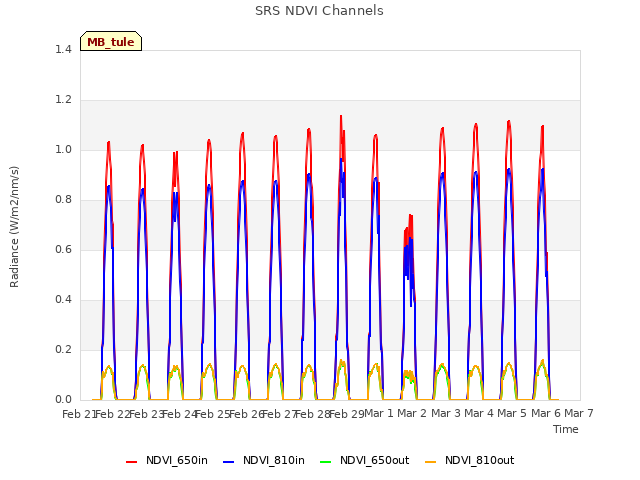
Task: Click the 0.0 y-axis tick label
Action: tap(63, 400)
